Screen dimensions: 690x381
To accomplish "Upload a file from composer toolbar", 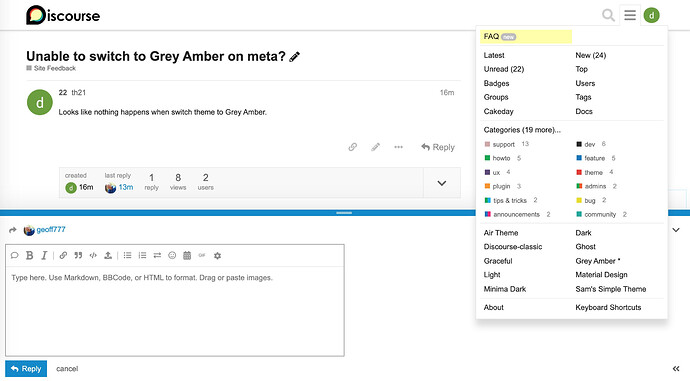I will pos(108,255).
